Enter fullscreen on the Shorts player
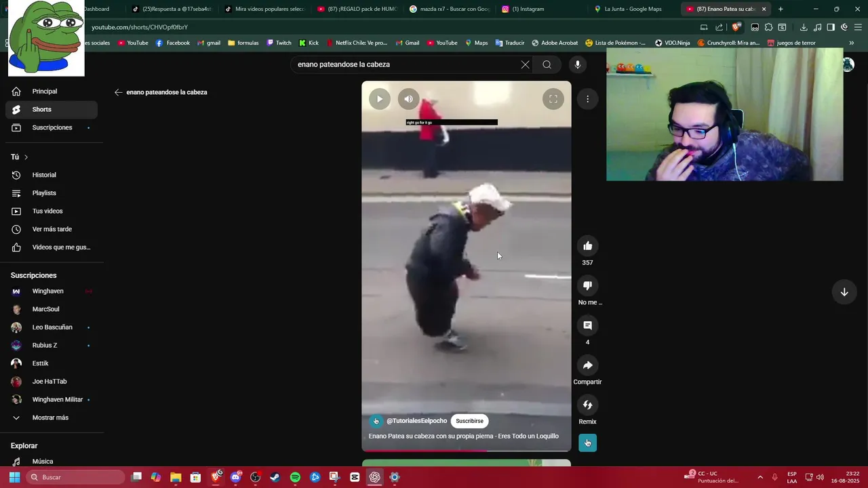The image size is (868, 488). pos(553,99)
